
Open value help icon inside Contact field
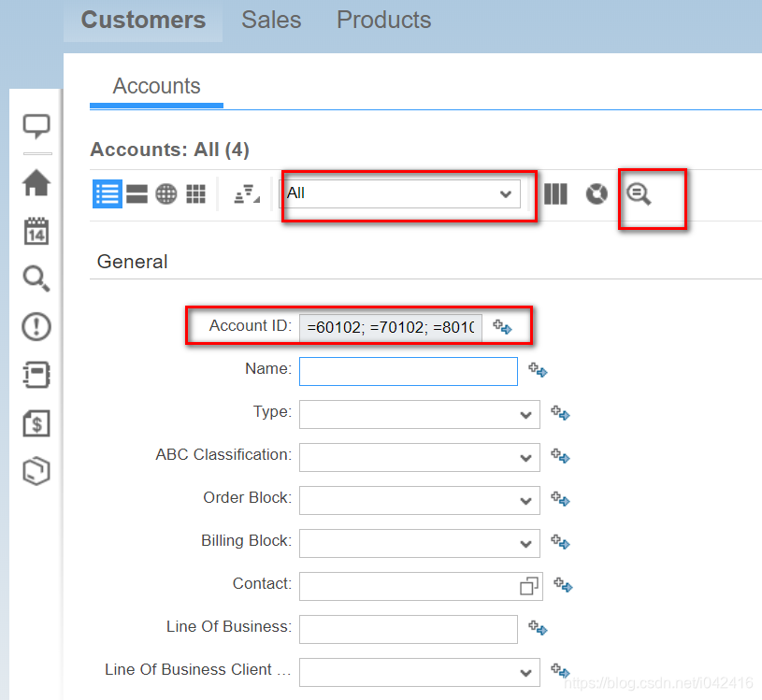529,586
